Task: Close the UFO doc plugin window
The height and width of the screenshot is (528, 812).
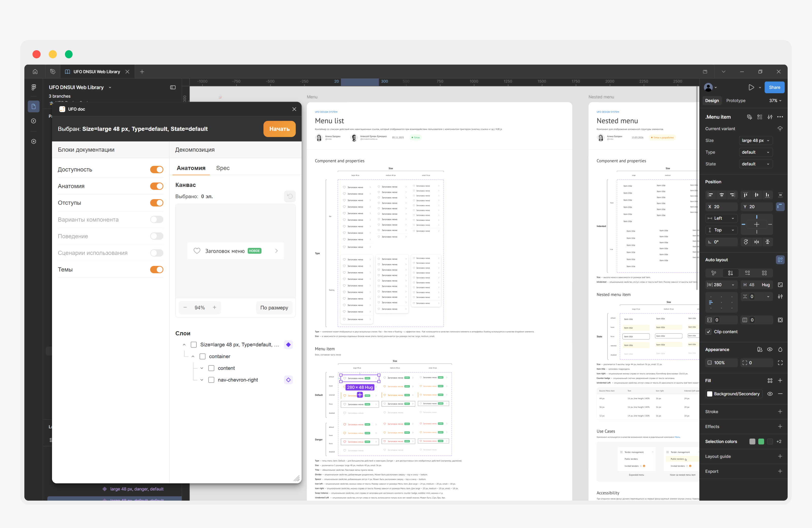Action: pyautogui.click(x=294, y=109)
